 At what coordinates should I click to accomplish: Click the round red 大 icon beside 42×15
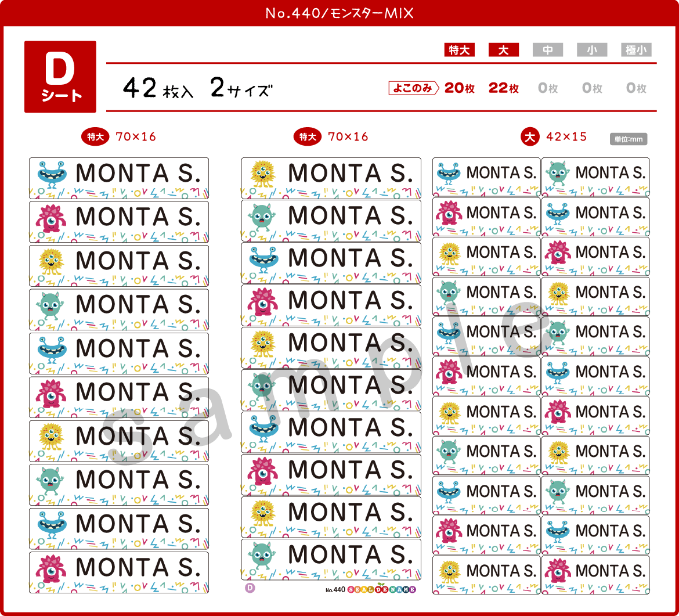pyautogui.click(x=530, y=137)
